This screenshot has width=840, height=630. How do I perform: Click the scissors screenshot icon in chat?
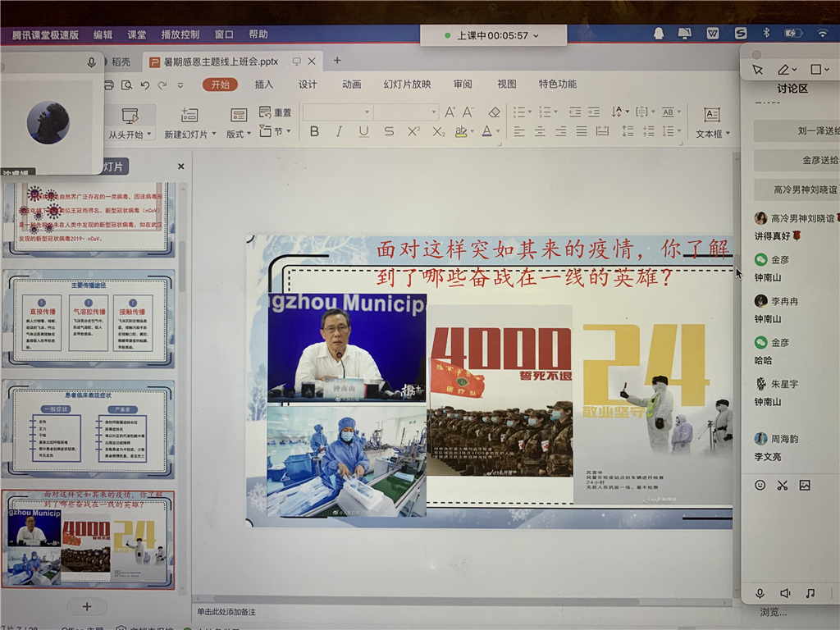coord(782,485)
